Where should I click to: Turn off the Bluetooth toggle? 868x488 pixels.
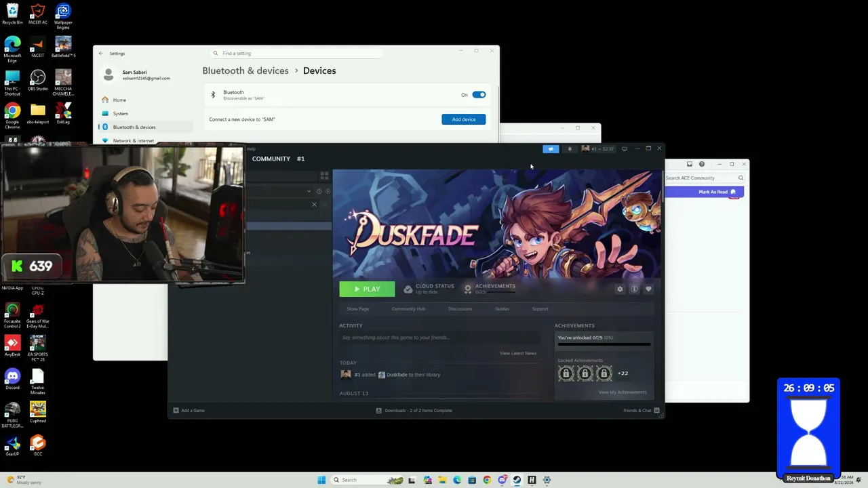click(479, 95)
